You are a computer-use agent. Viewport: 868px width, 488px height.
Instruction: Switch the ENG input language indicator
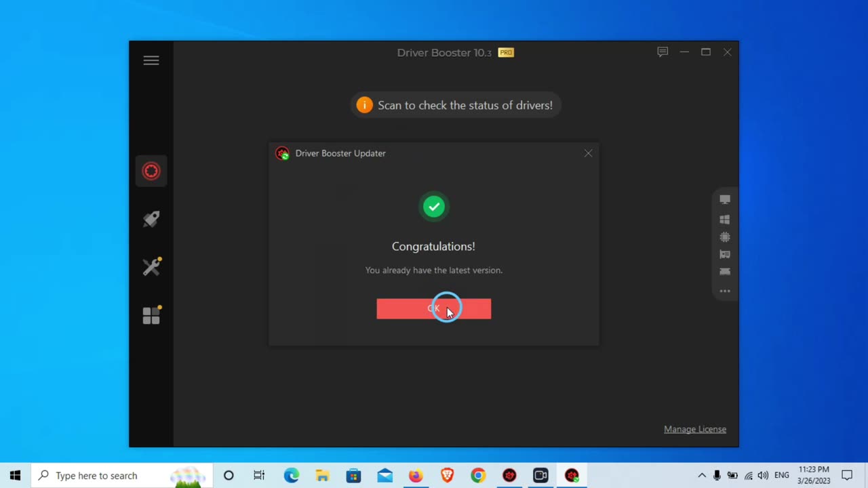point(782,475)
